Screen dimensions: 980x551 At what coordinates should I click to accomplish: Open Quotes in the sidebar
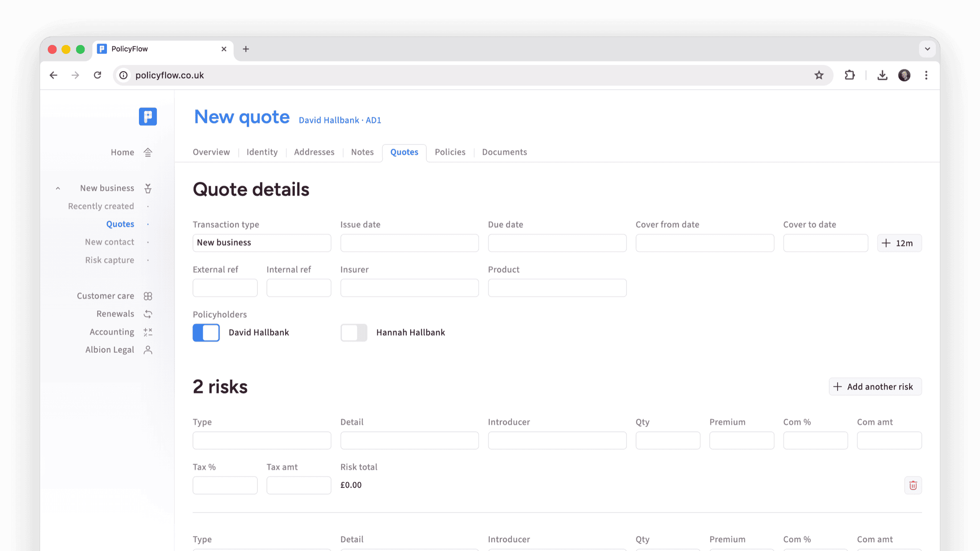pos(120,224)
